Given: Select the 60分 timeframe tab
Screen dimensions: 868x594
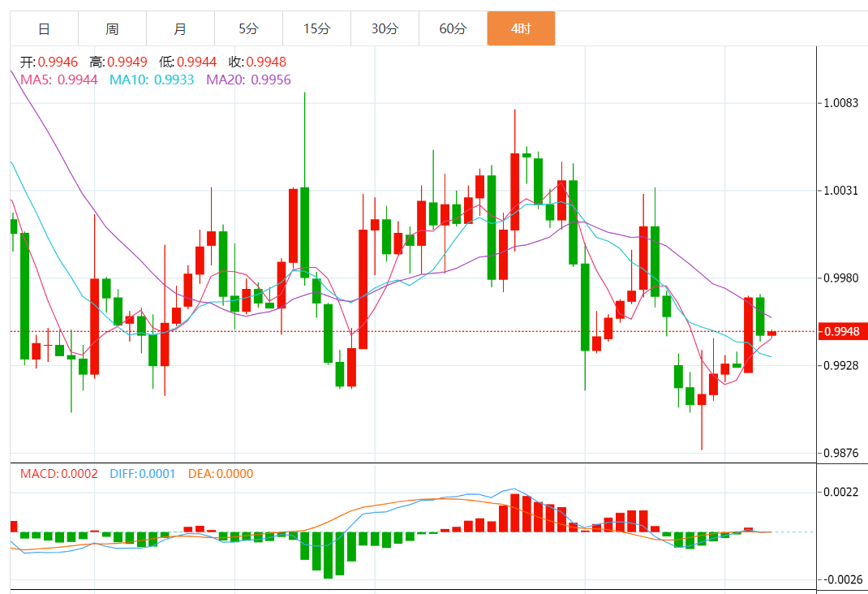Looking at the screenshot, I should tap(453, 28).
